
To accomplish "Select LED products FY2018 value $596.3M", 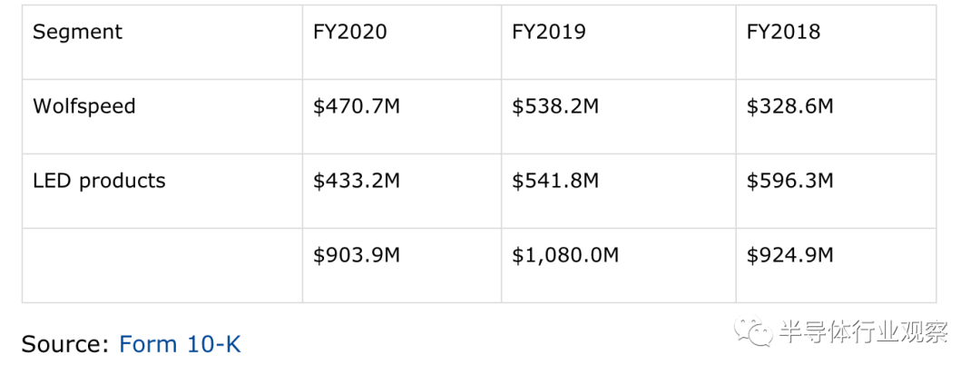I will [789, 181].
